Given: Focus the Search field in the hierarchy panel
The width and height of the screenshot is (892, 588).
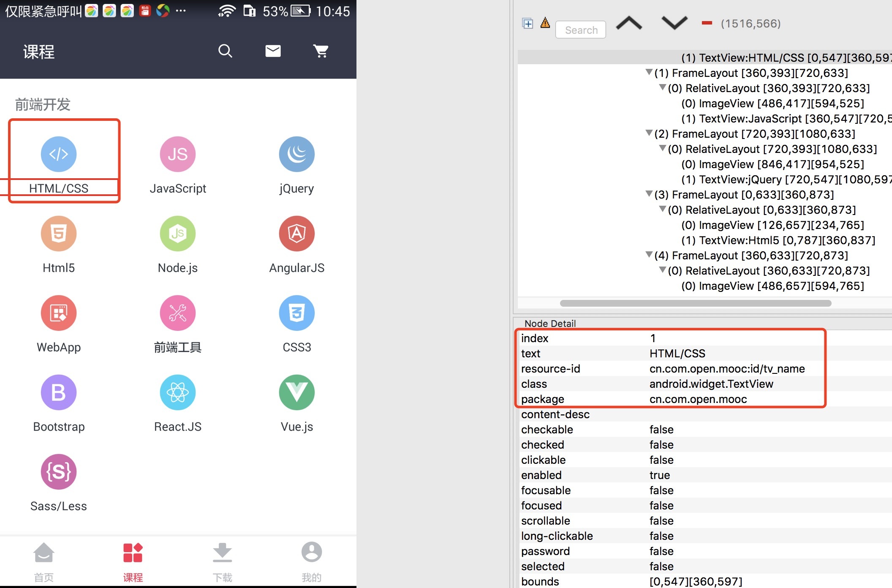Looking at the screenshot, I should (581, 30).
